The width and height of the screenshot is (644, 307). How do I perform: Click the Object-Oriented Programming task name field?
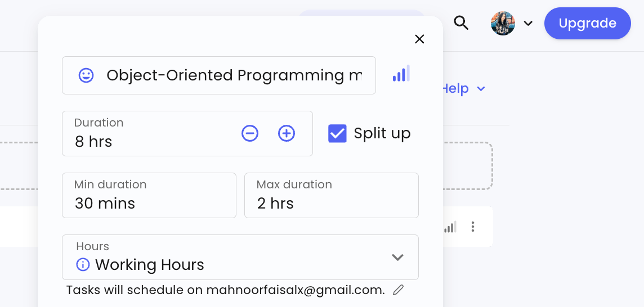tap(234, 75)
